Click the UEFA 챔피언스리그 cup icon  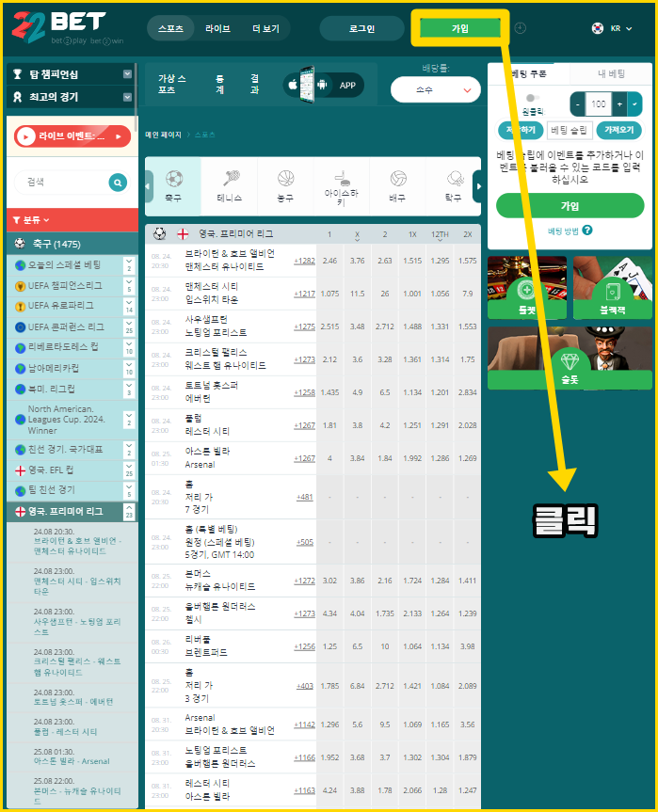[20, 286]
